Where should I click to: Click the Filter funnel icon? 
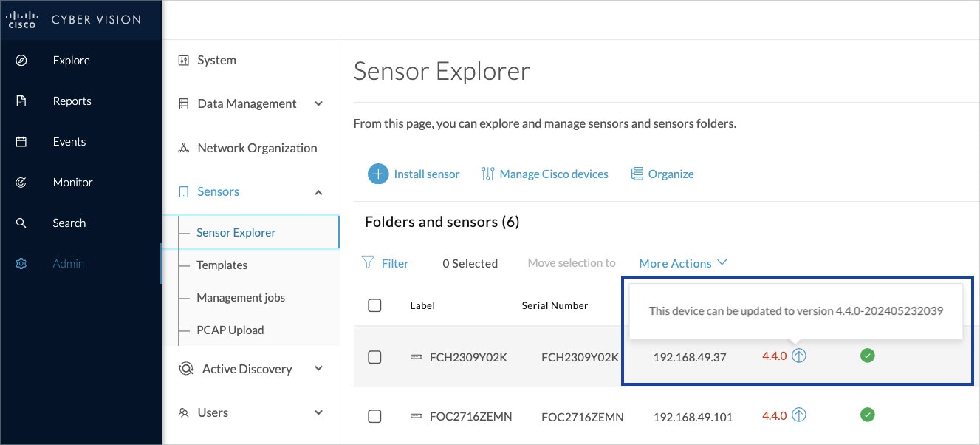coord(367,262)
